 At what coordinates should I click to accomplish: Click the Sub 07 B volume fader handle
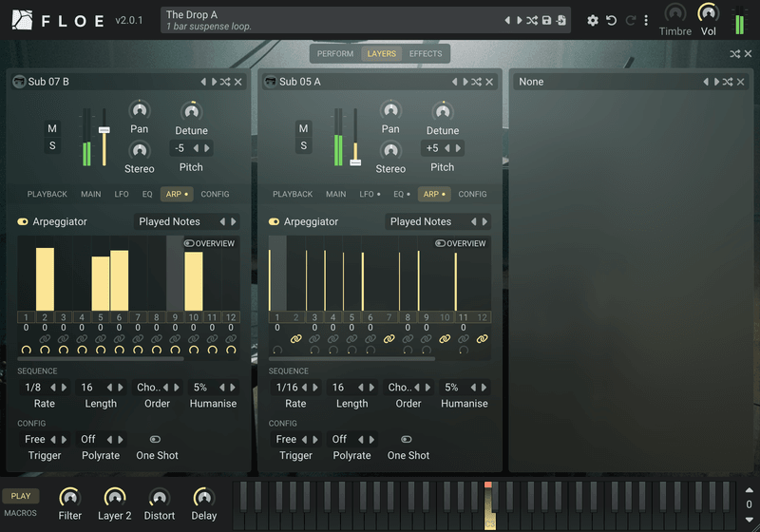tap(104, 130)
